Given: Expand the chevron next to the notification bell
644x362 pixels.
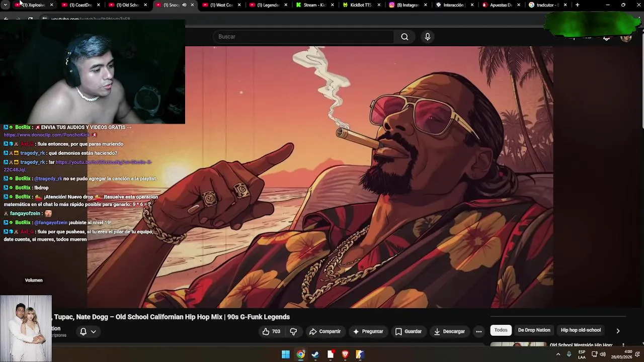Looking at the screenshot, I should (x=94, y=331).
